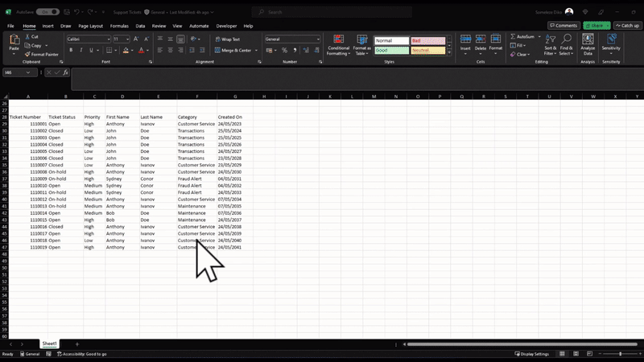644x362 pixels.
Task: Open the File menu
Action: point(10,26)
